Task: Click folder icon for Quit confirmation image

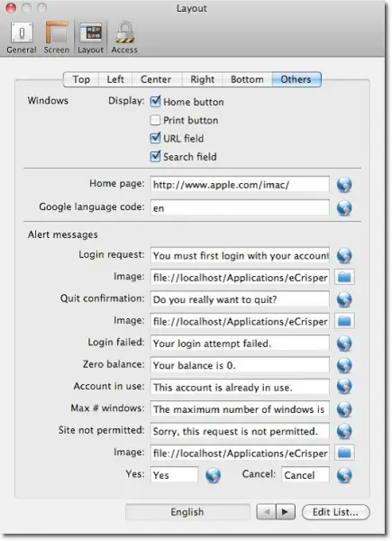Action: 344,321
